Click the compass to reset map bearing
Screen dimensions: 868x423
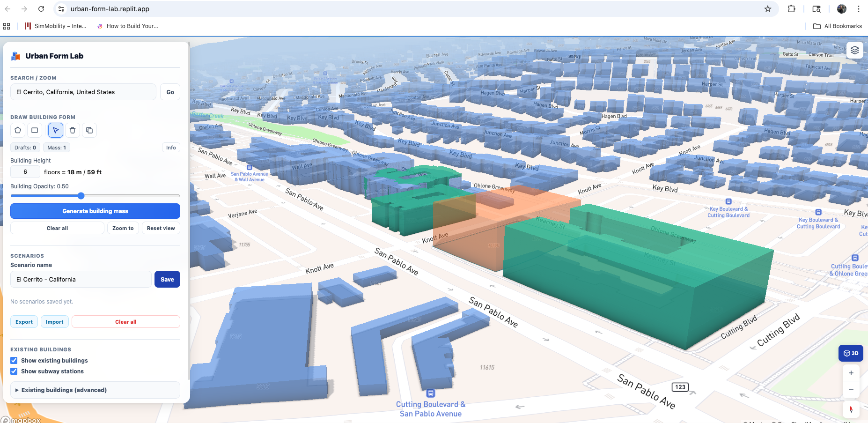(x=851, y=409)
